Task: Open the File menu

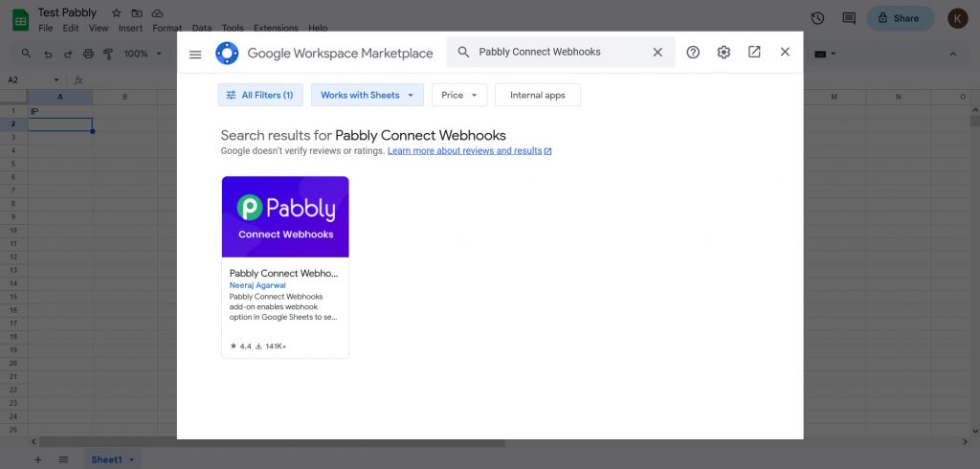Action: tap(46, 29)
